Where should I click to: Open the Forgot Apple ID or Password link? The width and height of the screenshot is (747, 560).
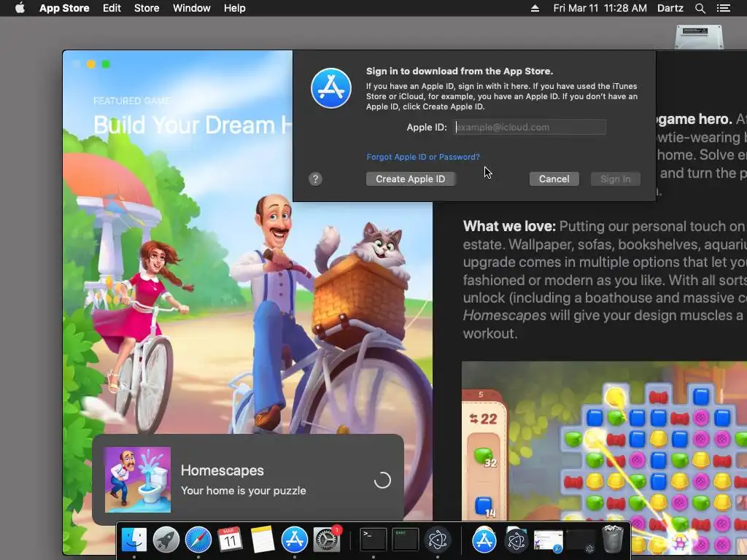(423, 157)
